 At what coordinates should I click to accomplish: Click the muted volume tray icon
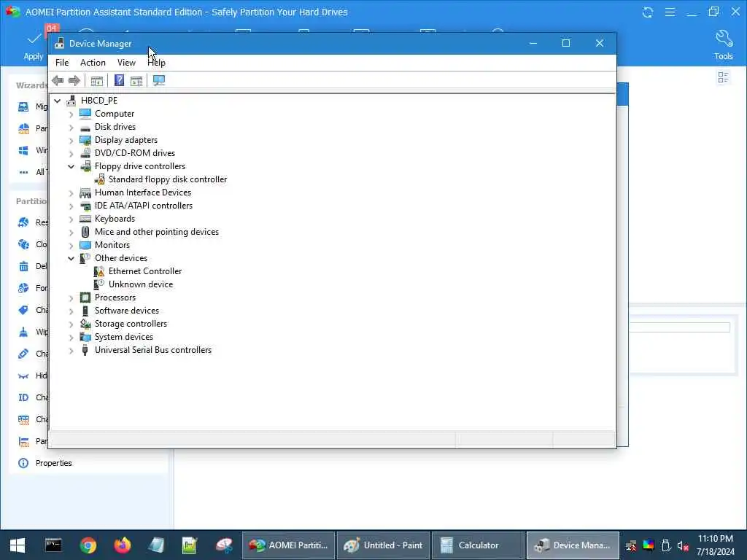[x=683, y=545]
